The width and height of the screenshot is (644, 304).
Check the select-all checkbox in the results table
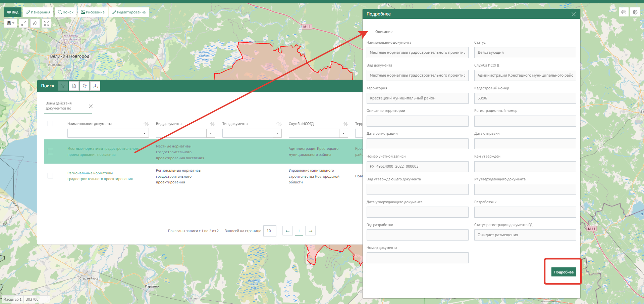click(50, 124)
